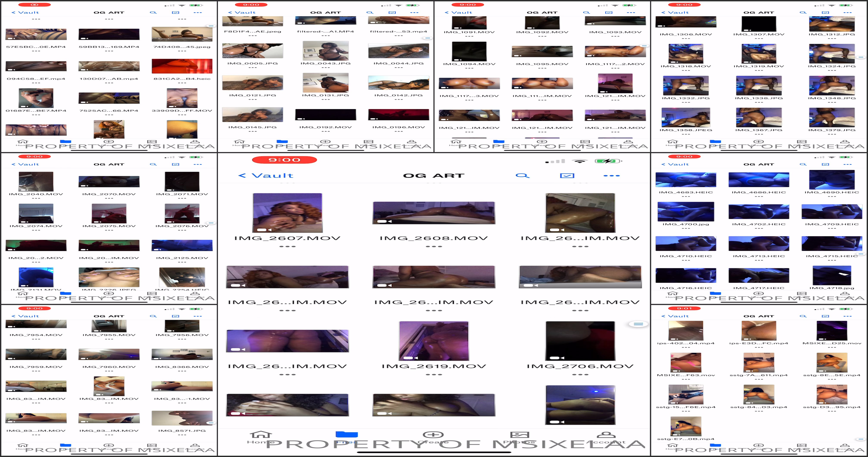Expand the options dots below IMG_2619.MOV

[434, 375]
